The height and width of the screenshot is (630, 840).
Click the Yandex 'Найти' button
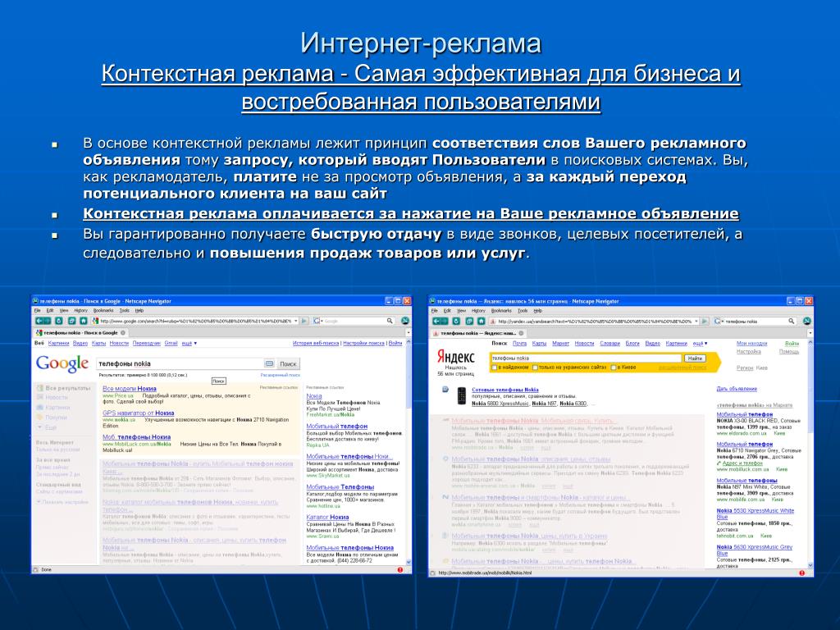pyautogui.click(x=696, y=358)
